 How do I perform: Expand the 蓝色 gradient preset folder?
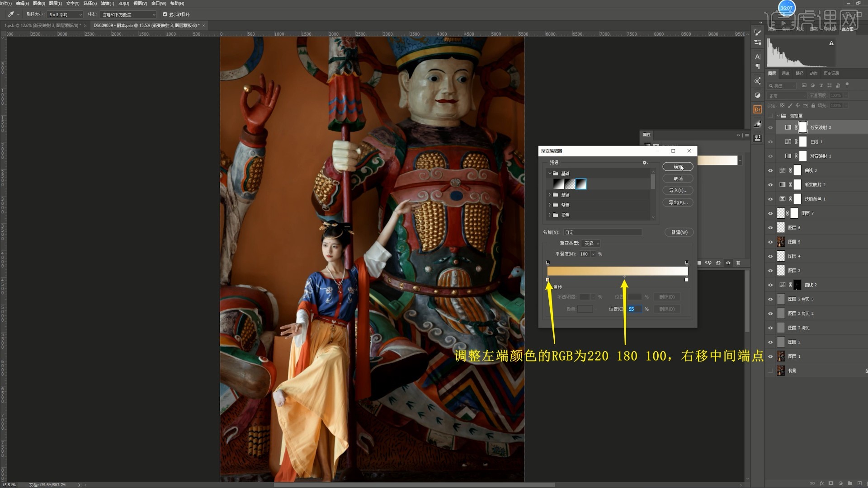(x=550, y=195)
